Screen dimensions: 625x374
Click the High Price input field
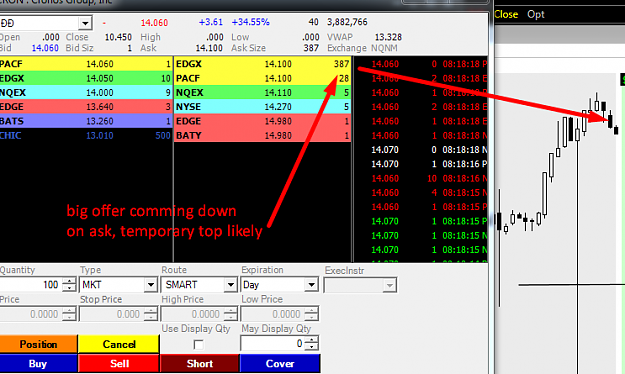[192, 314]
